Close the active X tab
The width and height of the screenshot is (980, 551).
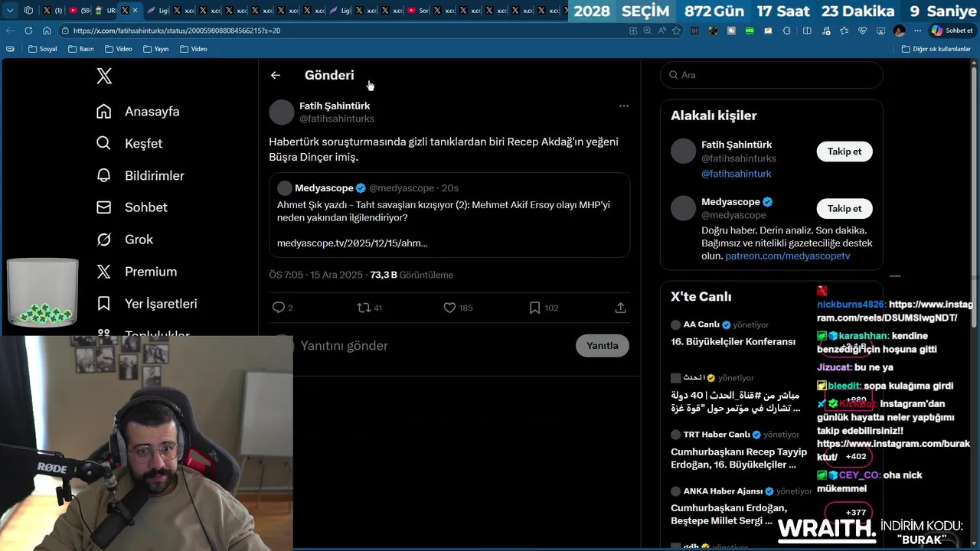click(136, 11)
